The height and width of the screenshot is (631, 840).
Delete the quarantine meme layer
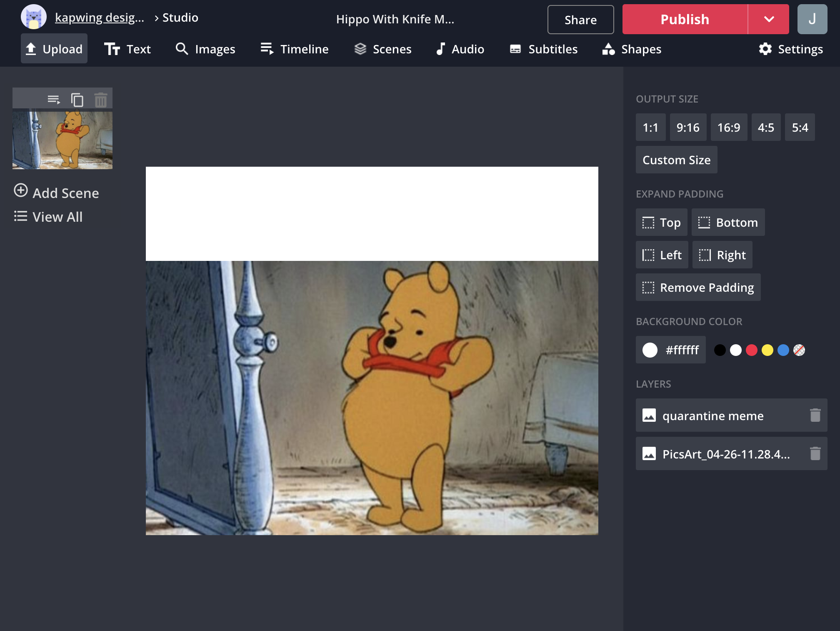815,415
